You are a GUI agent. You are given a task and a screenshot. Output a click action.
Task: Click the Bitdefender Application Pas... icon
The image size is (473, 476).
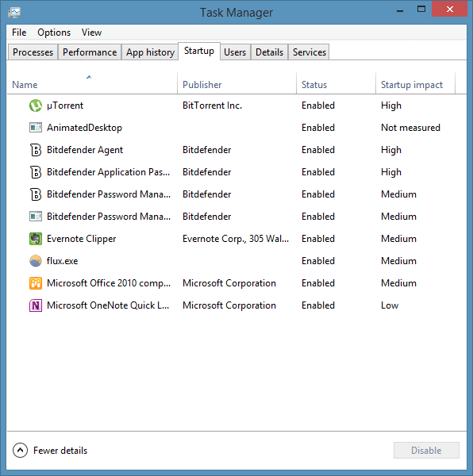[36, 172]
